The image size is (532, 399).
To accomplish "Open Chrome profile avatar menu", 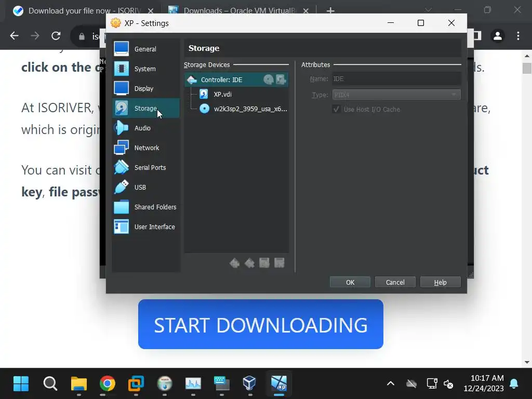I will point(498,36).
